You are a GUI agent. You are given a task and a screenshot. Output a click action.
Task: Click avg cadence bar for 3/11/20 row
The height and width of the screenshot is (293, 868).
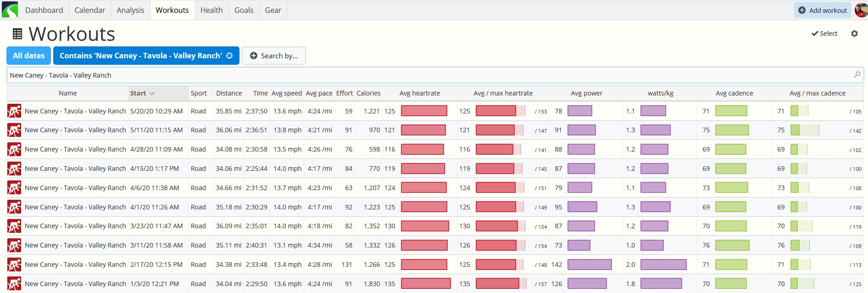732,245
